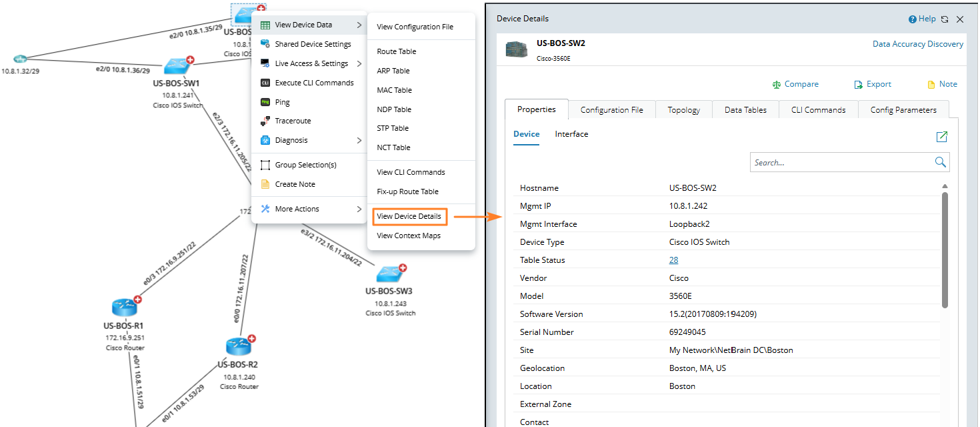
Task: Click the Compare scales icon
Action: click(x=776, y=85)
